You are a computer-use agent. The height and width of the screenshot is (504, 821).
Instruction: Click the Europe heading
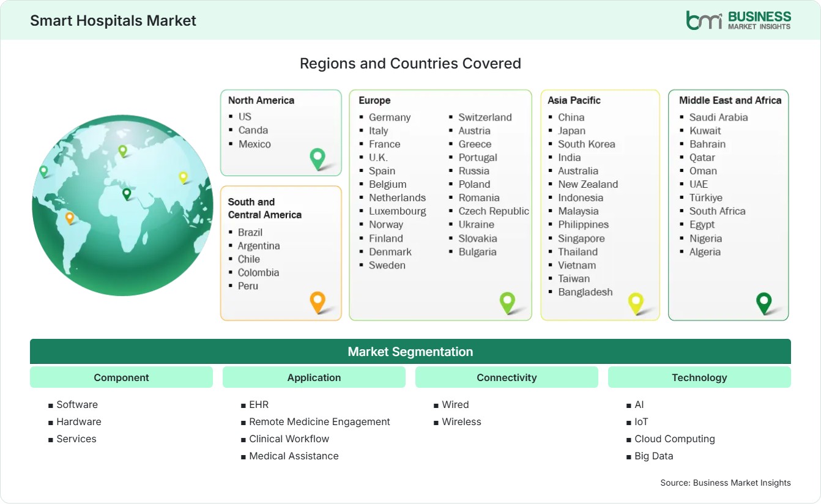(374, 100)
